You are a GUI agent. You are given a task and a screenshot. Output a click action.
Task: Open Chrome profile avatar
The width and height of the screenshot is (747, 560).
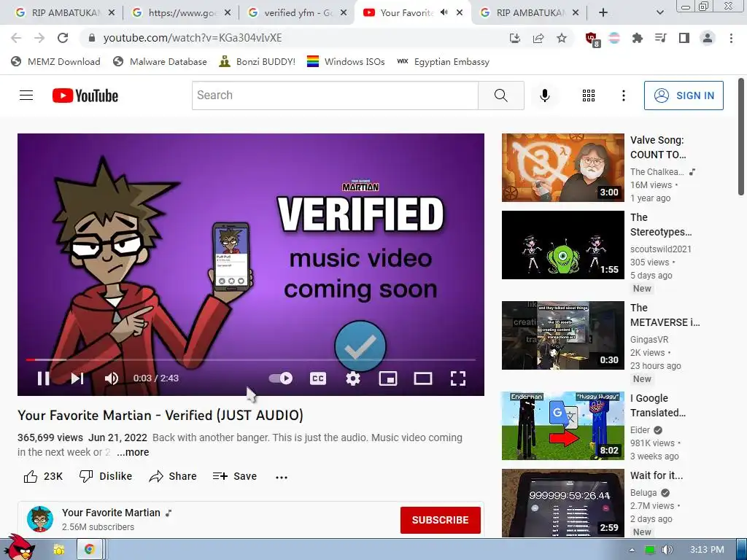coord(708,38)
